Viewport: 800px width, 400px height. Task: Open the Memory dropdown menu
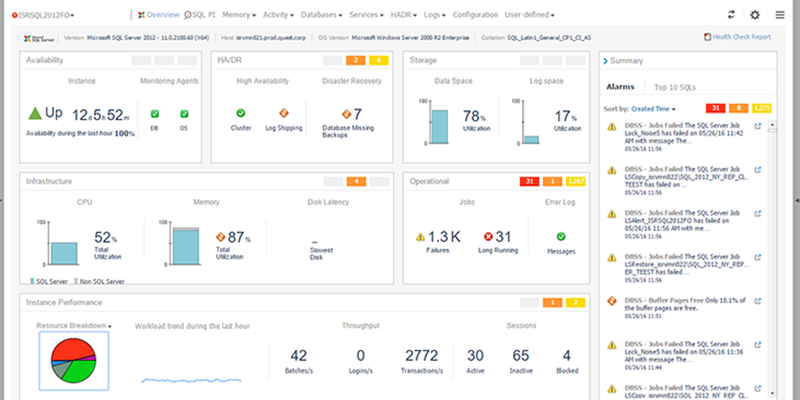point(239,15)
